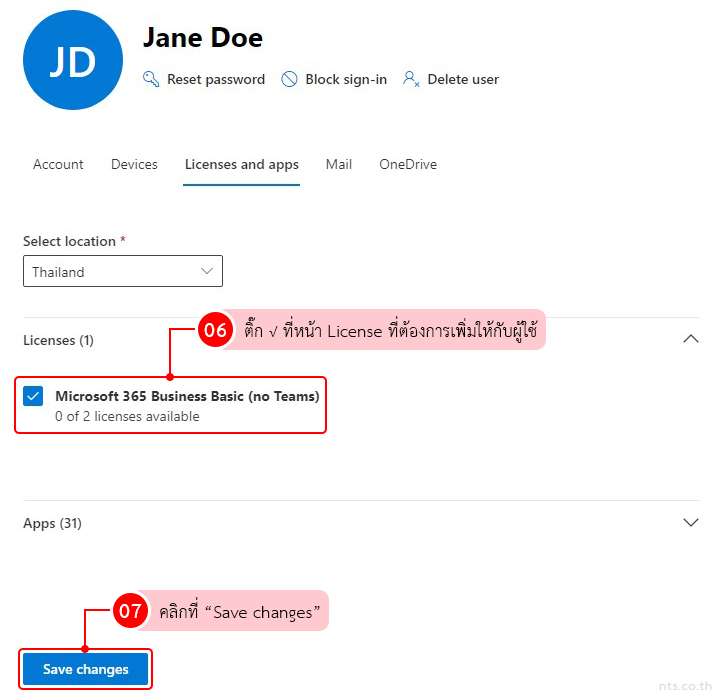Viewport: 720px width, 695px height.
Task: Click the red 06 step badge
Action: click(x=216, y=331)
